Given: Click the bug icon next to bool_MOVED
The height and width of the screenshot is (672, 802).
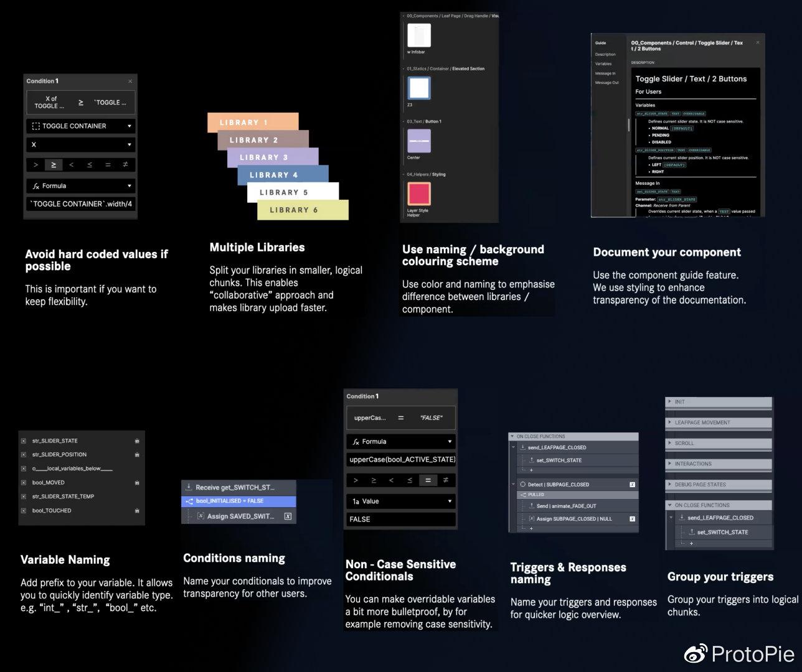Looking at the screenshot, I should (137, 483).
